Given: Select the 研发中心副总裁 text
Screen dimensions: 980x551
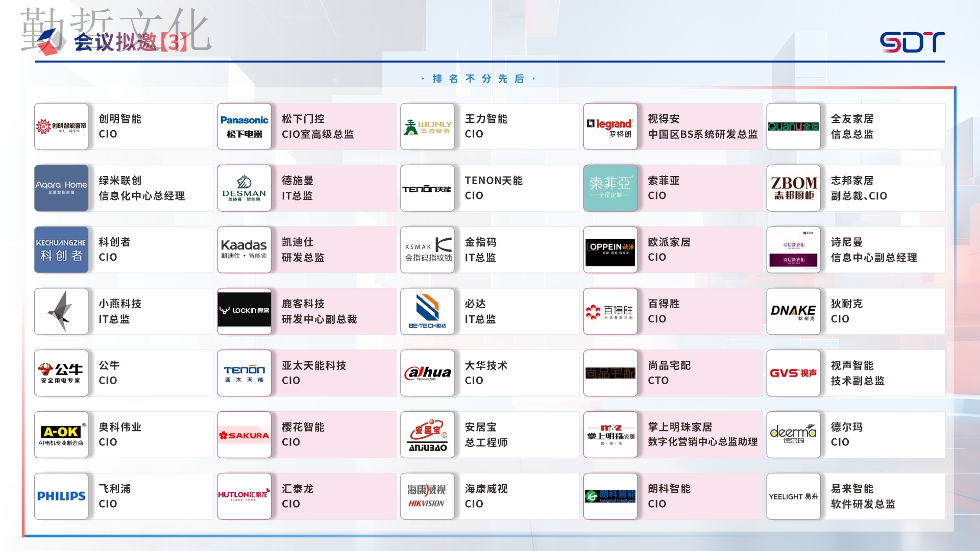Looking at the screenshot, I should 319,319.
